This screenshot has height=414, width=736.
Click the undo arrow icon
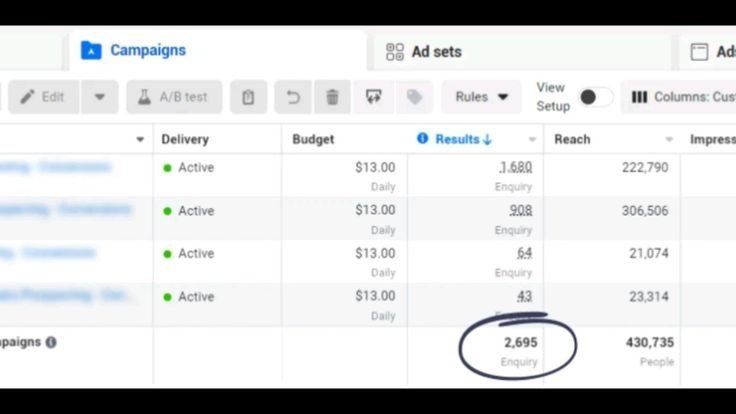click(293, 97)
